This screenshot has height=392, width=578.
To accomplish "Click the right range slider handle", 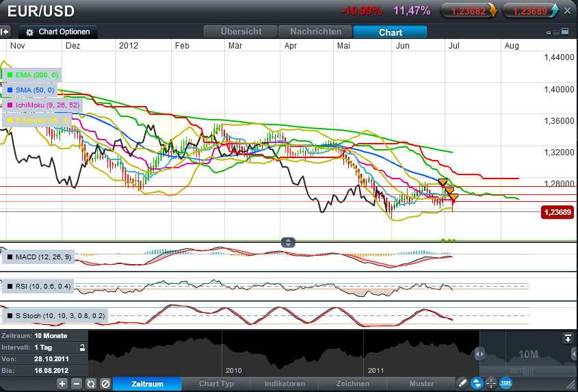I will (x=575, y=354).
